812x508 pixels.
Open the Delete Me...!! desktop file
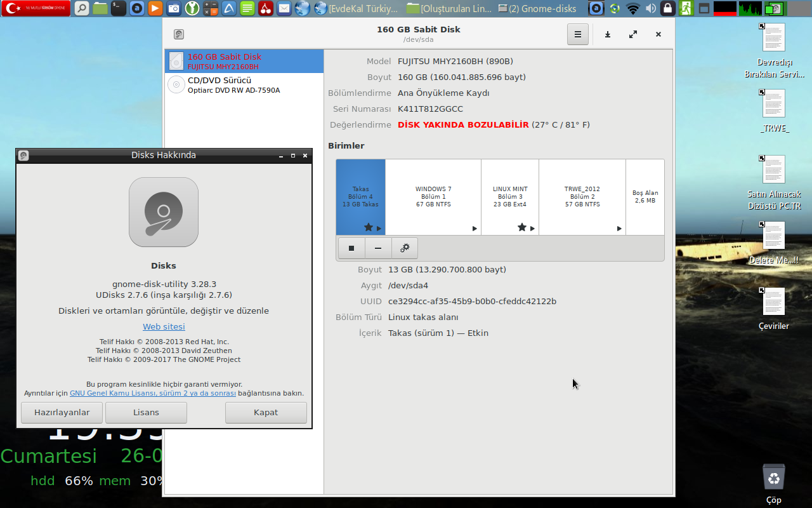(x=773, y=243)
